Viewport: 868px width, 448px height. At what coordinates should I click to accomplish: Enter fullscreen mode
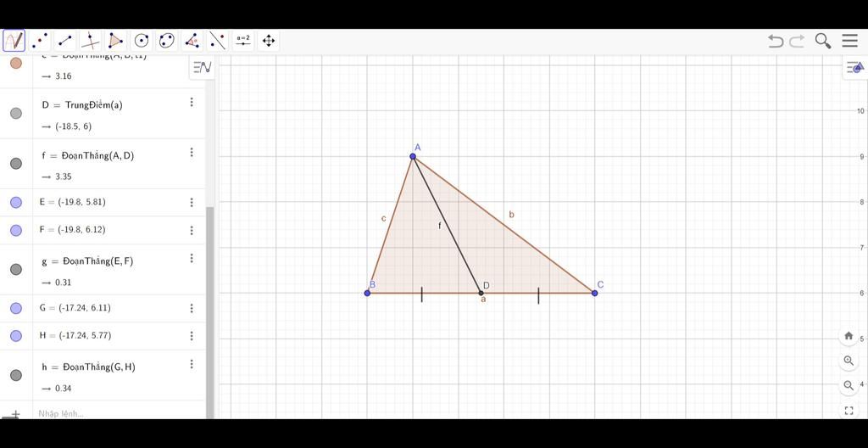click(x=849, y=411)
